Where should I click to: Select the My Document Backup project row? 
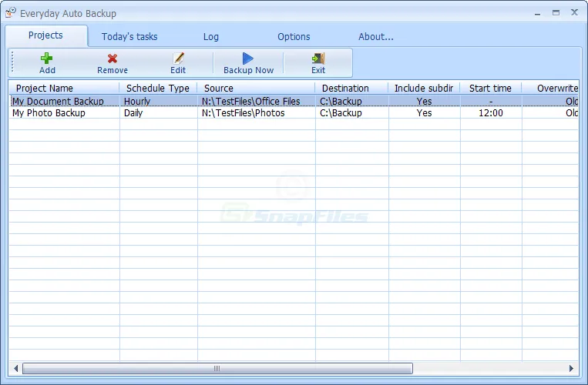click(294, 101)
